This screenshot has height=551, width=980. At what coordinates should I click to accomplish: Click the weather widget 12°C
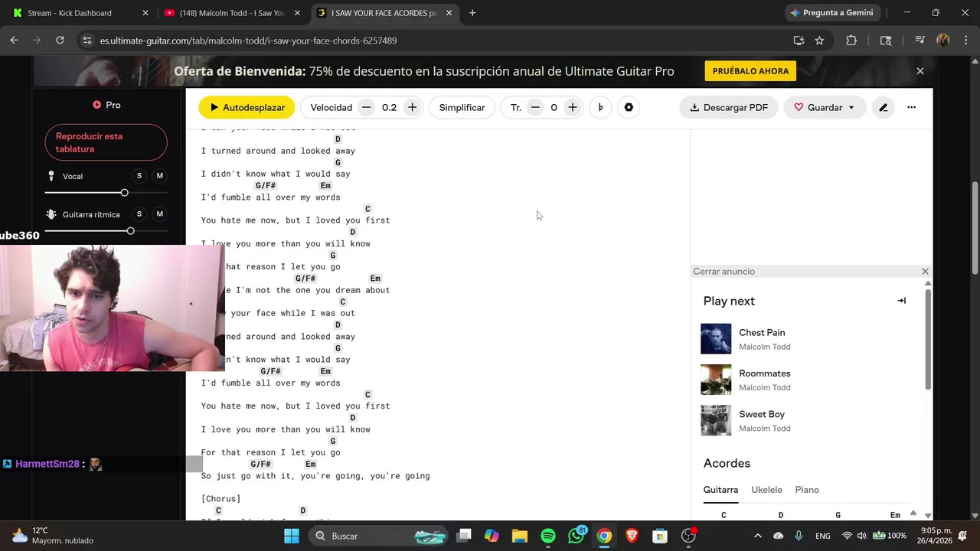pos(54,536)
